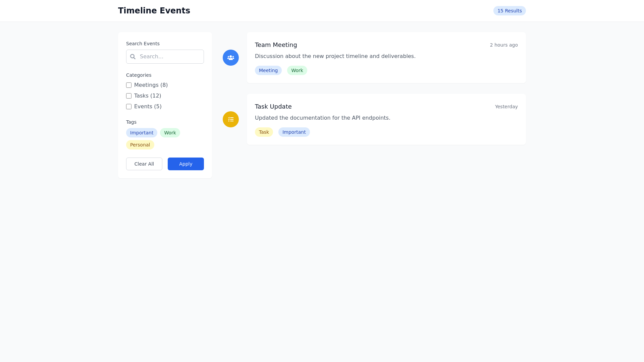The image size is (644, 362).
Task: Select the Work tag filter in sidebar
Action: [x=170, y=133]
